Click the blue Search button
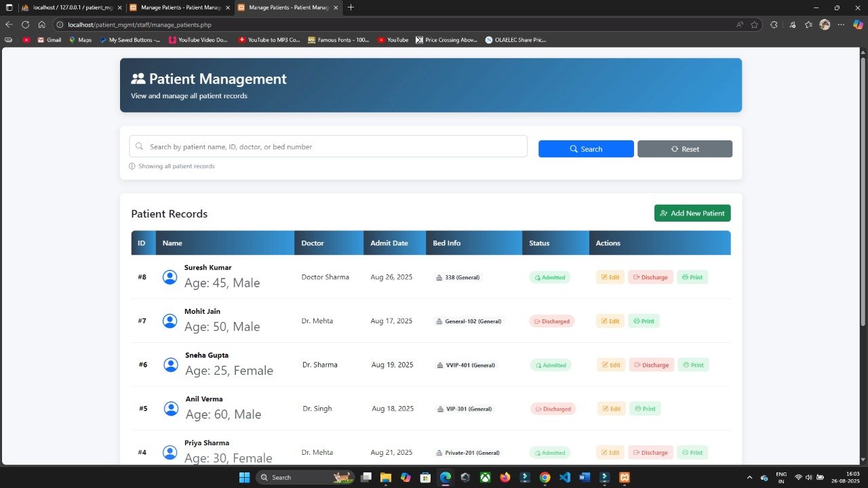The image size is (868, 488). pos(585,149)
